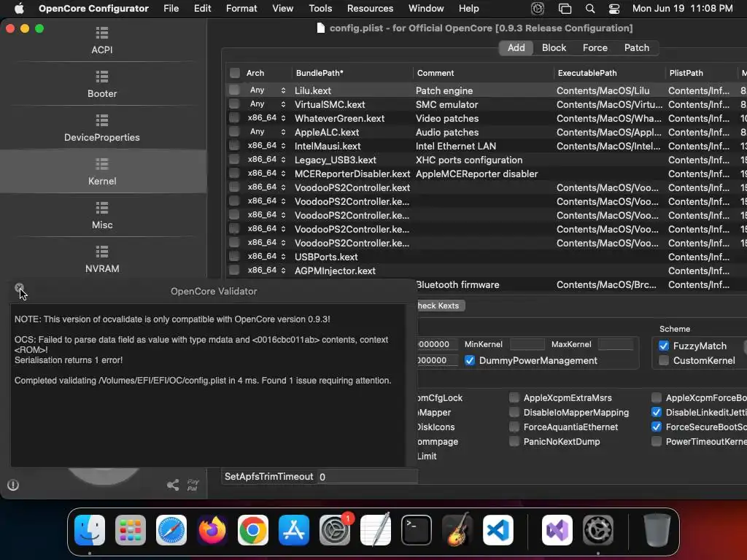
Task: Open the DeviceProperties sidebar section
Action: click(102, 128)
